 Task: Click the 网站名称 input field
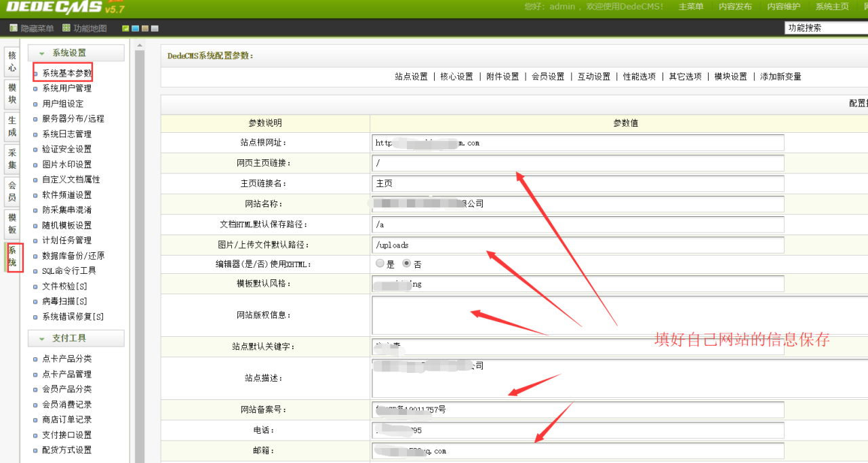(x=578, y=203)
